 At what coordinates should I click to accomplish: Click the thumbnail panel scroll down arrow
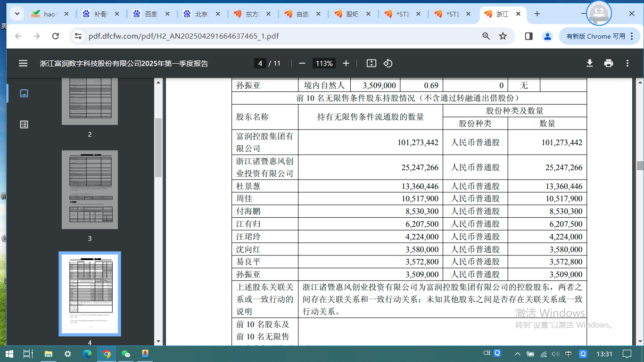(158, 341)
